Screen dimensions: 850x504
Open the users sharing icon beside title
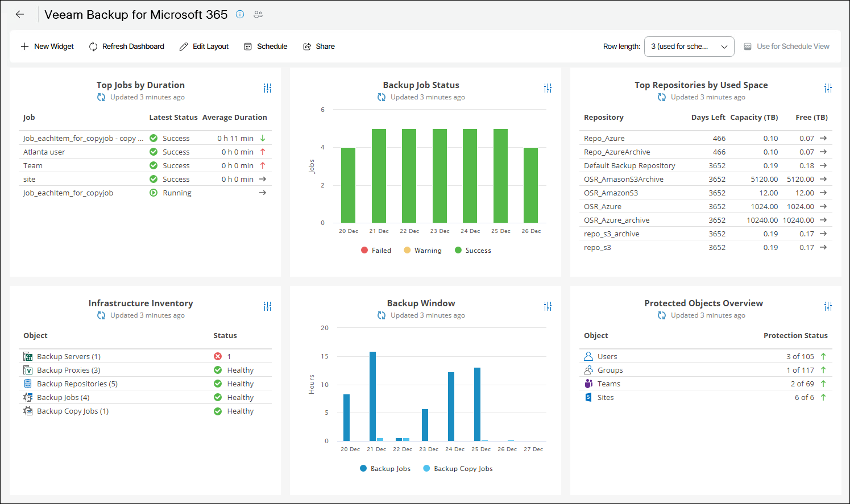pyautogui.click(x=258, y=15)
